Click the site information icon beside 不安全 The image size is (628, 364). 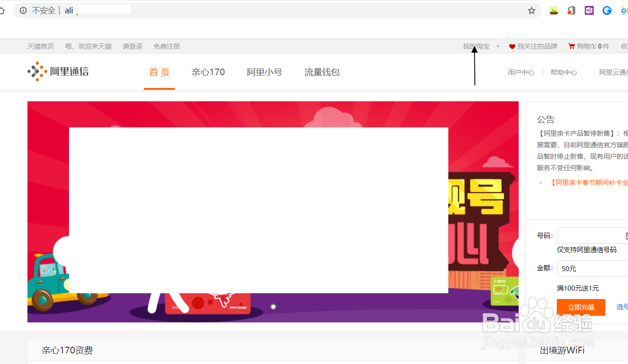pyautogui.click(x=23, y=11)
